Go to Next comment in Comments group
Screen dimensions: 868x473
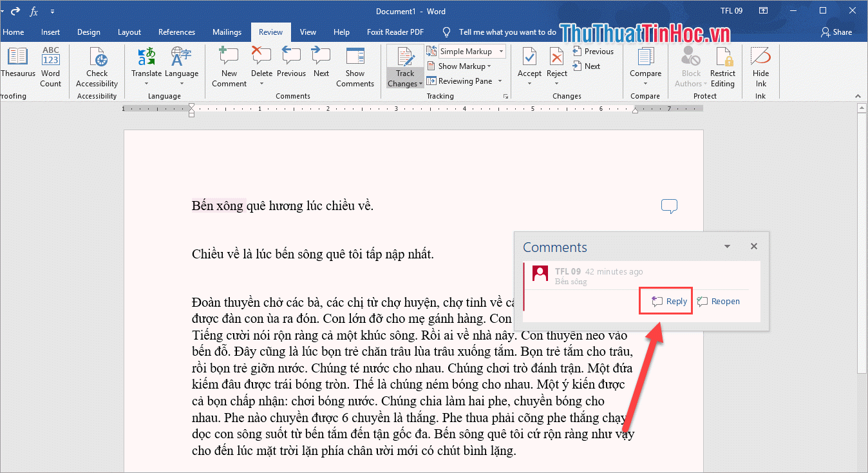point(321,63)
